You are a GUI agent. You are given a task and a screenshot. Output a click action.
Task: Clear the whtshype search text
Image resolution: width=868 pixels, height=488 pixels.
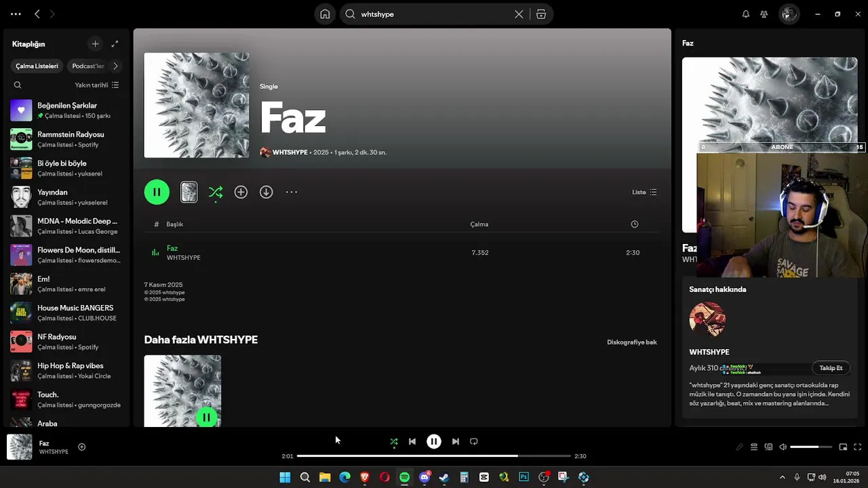(519, 14)
